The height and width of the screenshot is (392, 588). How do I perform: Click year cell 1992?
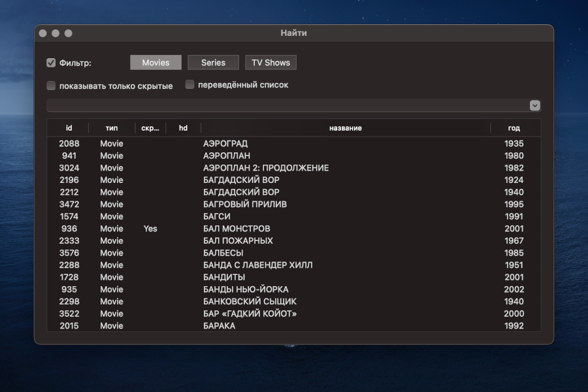click(x=514, y=325)
